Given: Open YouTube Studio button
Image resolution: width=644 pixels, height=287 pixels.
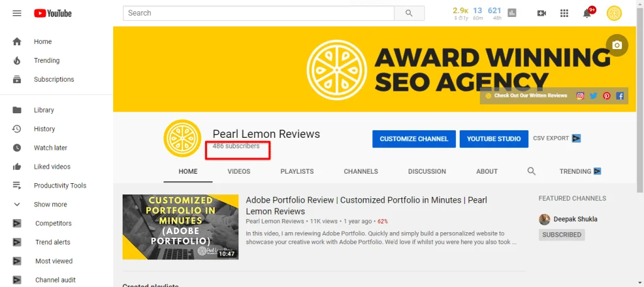Looking at the screenshot, I should click(x=494, y=139).
